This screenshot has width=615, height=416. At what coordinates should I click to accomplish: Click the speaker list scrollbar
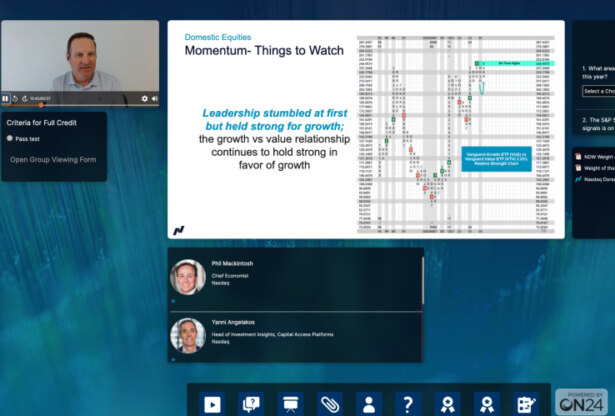(x=423, y=281)
